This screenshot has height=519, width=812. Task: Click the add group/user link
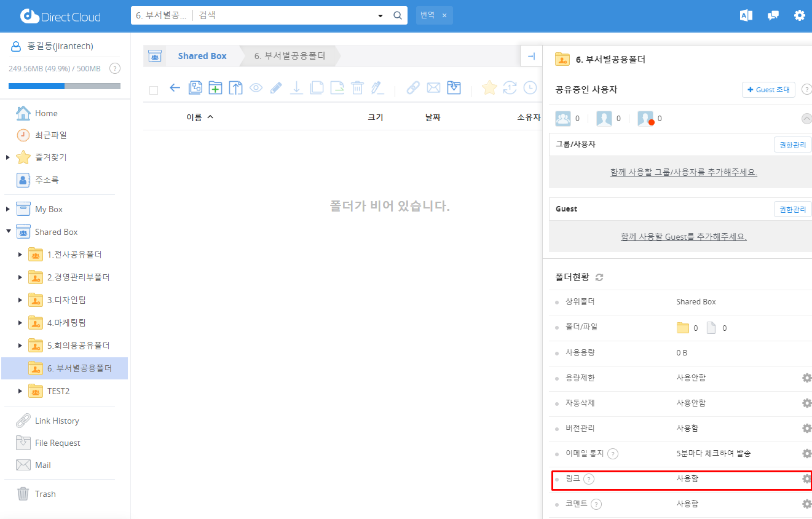[x=684, y=172]
